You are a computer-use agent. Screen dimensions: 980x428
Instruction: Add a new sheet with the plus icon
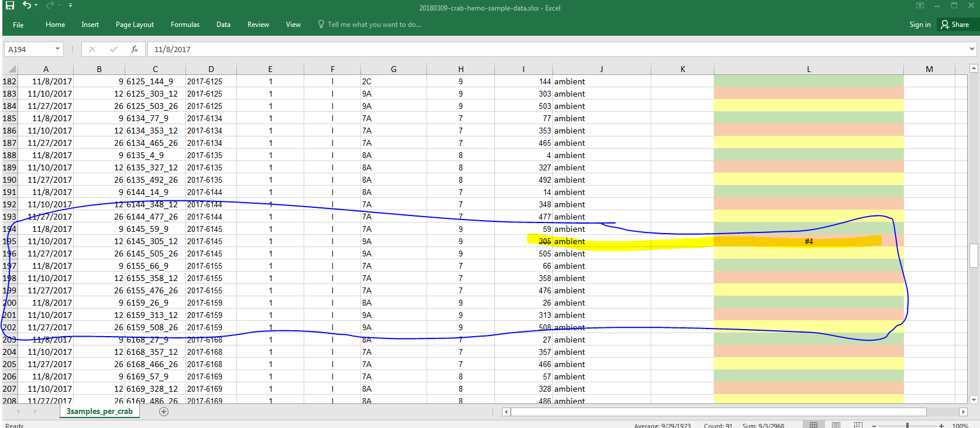coord(164,412)
